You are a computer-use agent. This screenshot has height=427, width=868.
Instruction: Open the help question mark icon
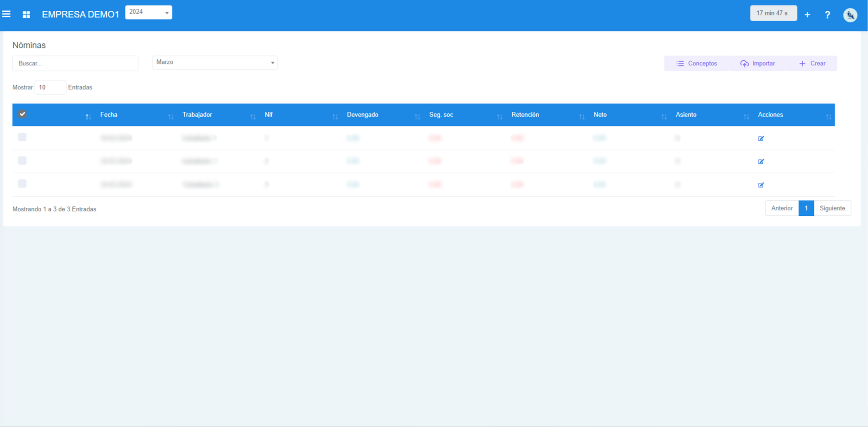coord(828,15)
